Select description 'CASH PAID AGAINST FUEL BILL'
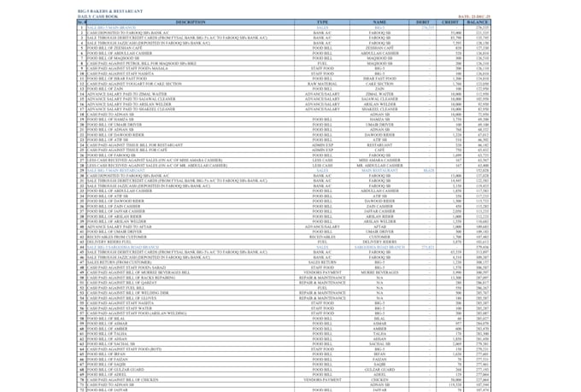 (x=115, y=288)
